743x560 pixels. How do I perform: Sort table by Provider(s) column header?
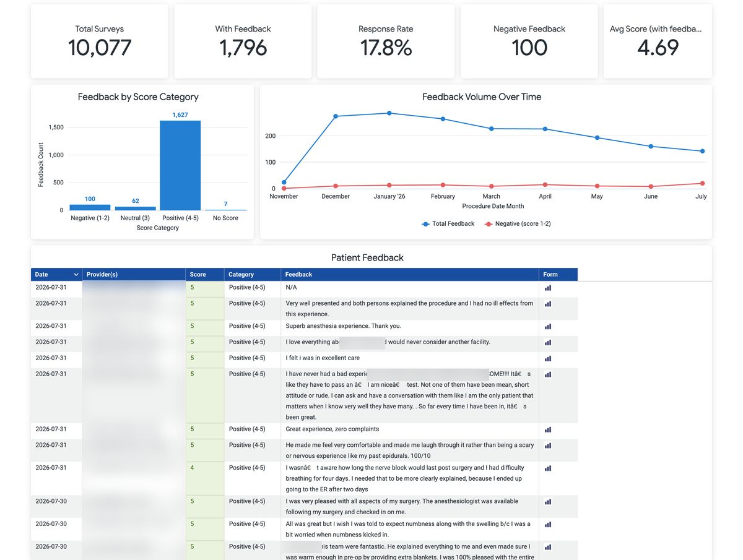point(134,274)
